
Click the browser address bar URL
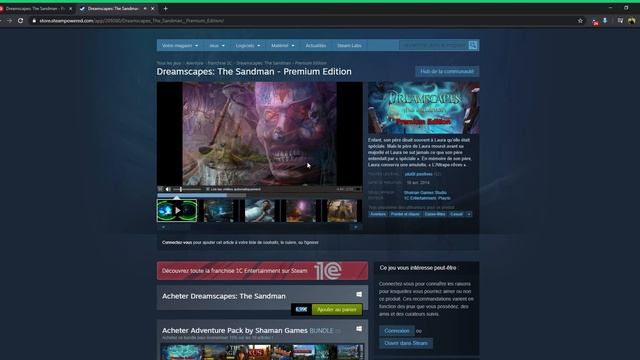tap(131, 20)
